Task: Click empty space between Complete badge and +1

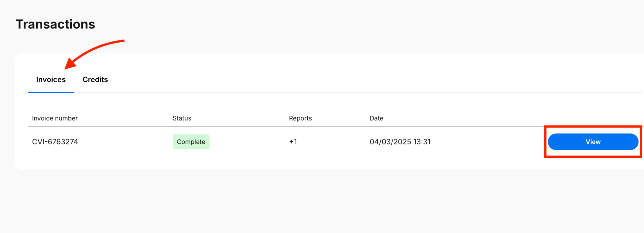Action: (249, 142)
